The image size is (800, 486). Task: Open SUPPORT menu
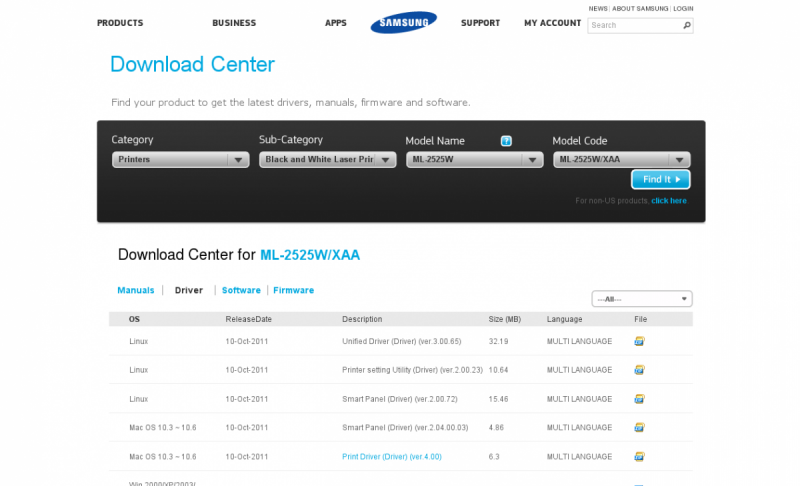(x=480, y=23)
